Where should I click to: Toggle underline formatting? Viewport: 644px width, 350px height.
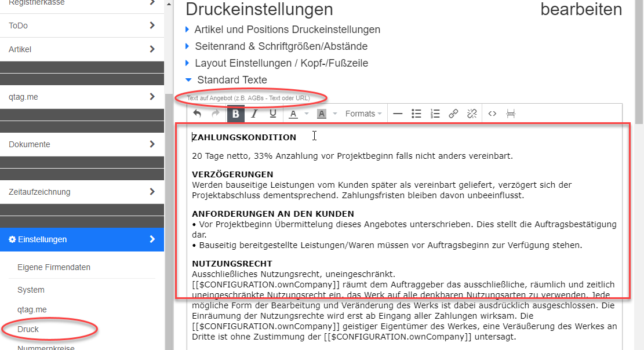[x=272, y=114]
